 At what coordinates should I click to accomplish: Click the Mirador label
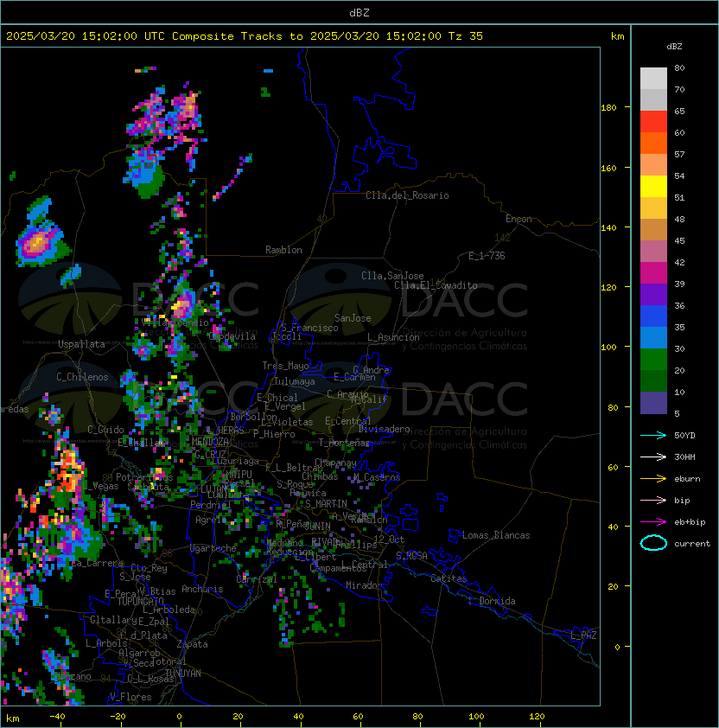pos(365,585)
